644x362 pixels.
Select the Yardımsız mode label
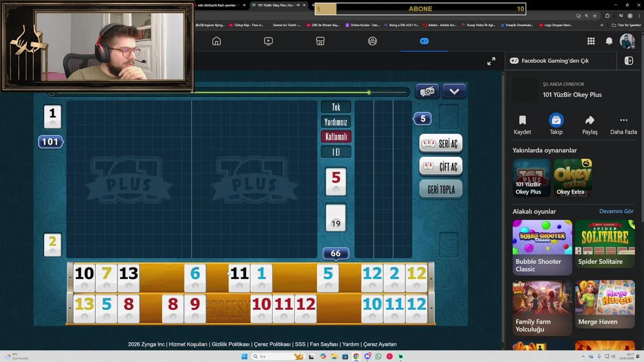(336, 122)
